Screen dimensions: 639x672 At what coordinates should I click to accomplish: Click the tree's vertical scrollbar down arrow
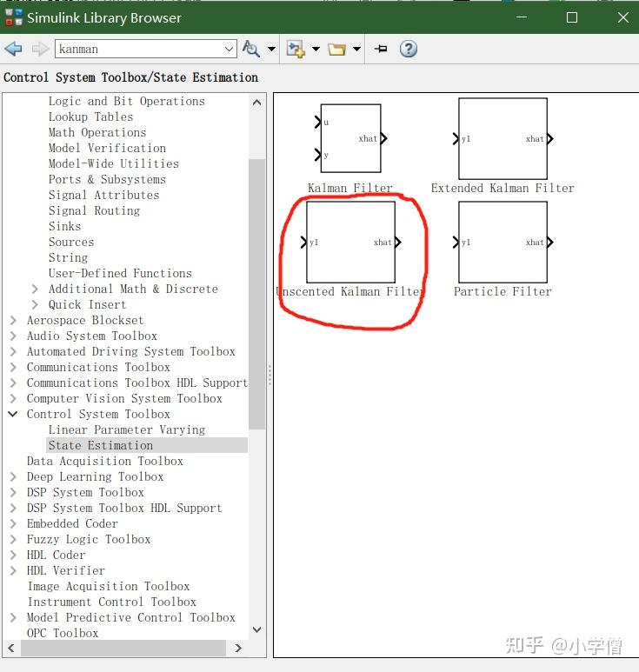(x=256, y=629)
